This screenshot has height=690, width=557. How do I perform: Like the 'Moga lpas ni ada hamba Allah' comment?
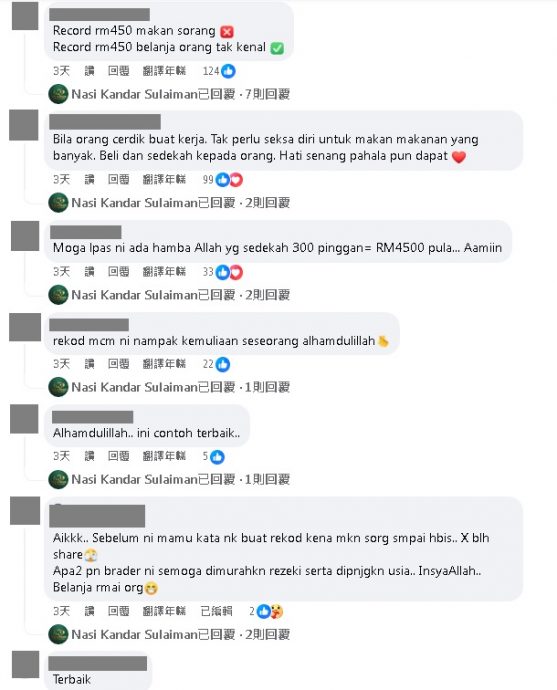(89, 272)
